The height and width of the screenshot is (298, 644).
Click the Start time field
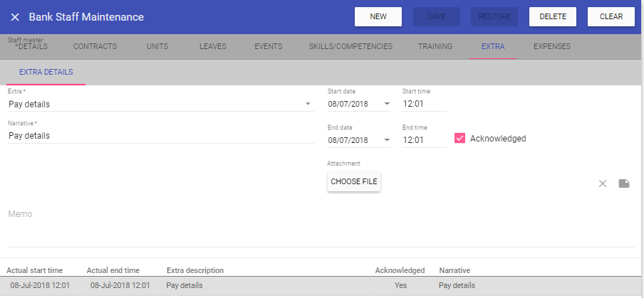tap(424, 105)
